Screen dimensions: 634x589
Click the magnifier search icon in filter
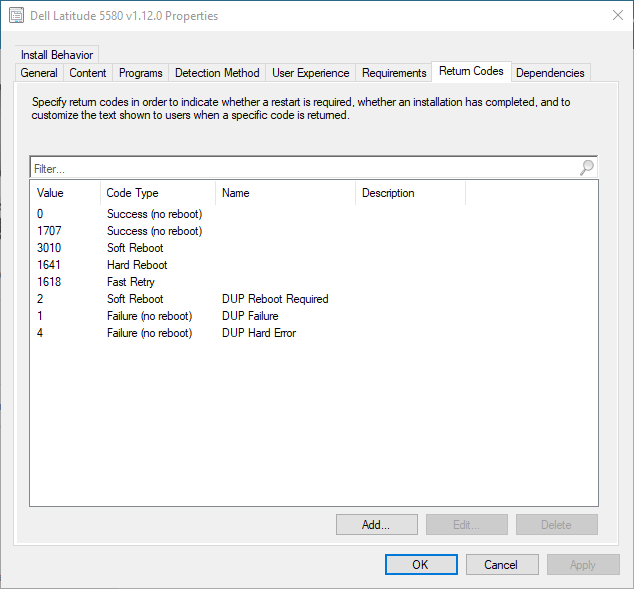tap(587, 167)
